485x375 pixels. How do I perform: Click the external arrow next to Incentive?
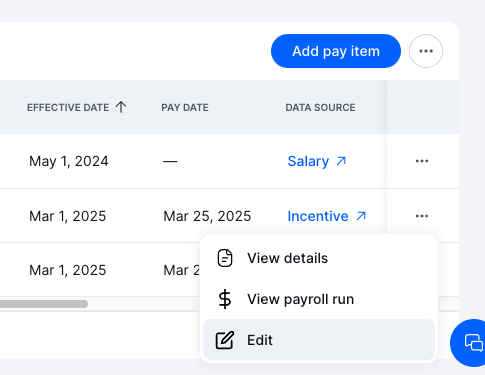pyautogui.click(x=361, y=216)
